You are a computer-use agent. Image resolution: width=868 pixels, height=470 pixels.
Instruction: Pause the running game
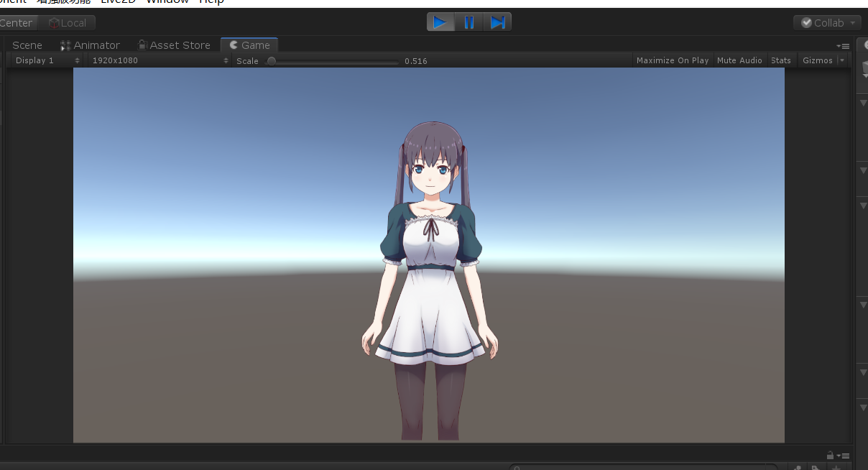coord(469,22)
